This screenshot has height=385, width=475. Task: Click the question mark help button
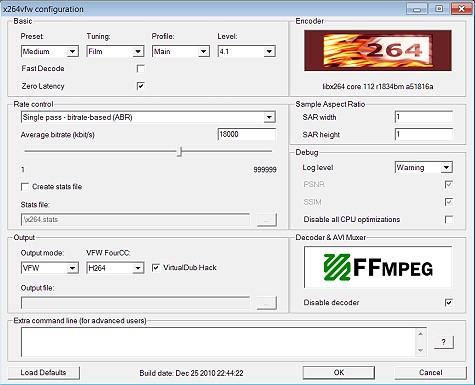(x=444, y=342)
